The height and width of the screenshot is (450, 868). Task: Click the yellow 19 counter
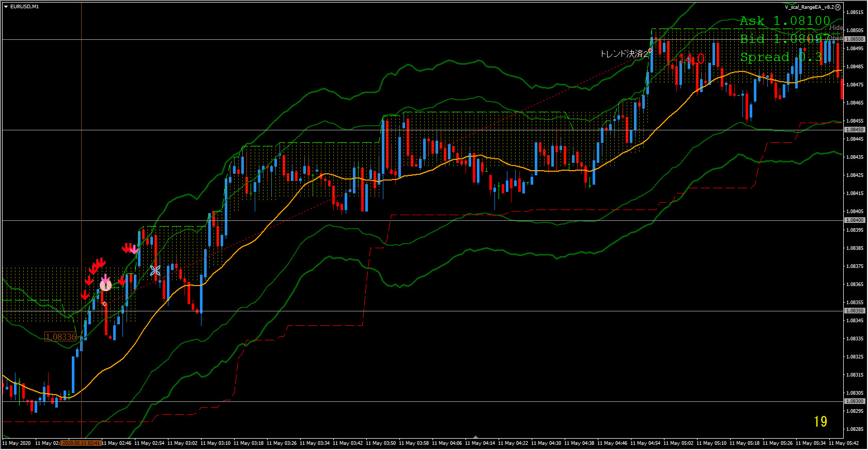820,422
